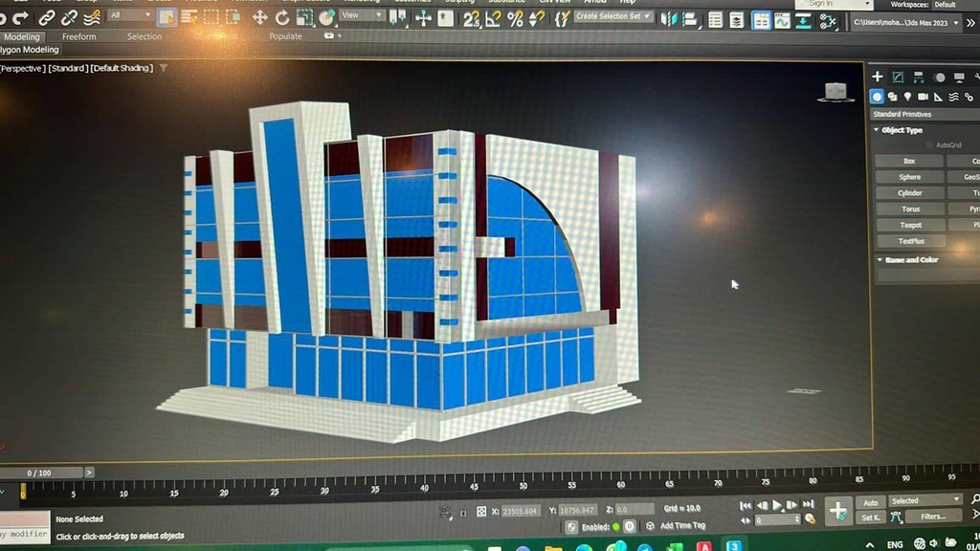Click the Mirror tool icon
This screenshot has height=551, width=980.
coord(669,20)
